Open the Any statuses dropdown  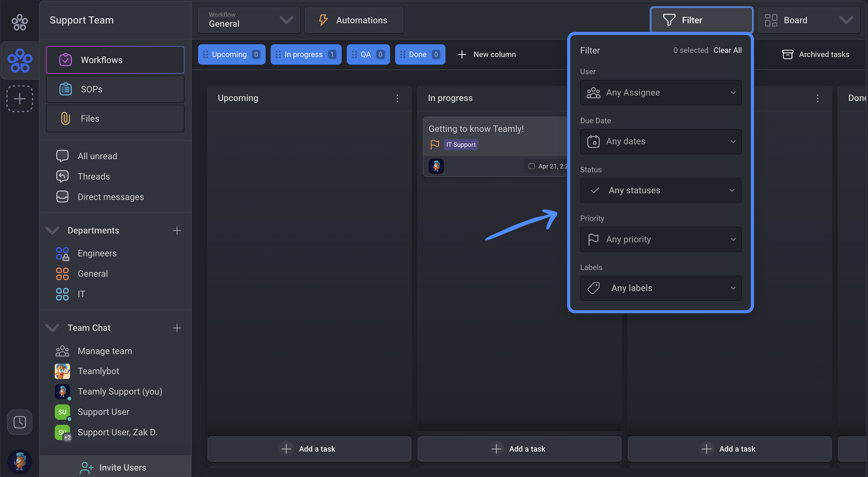pos(661,190)
